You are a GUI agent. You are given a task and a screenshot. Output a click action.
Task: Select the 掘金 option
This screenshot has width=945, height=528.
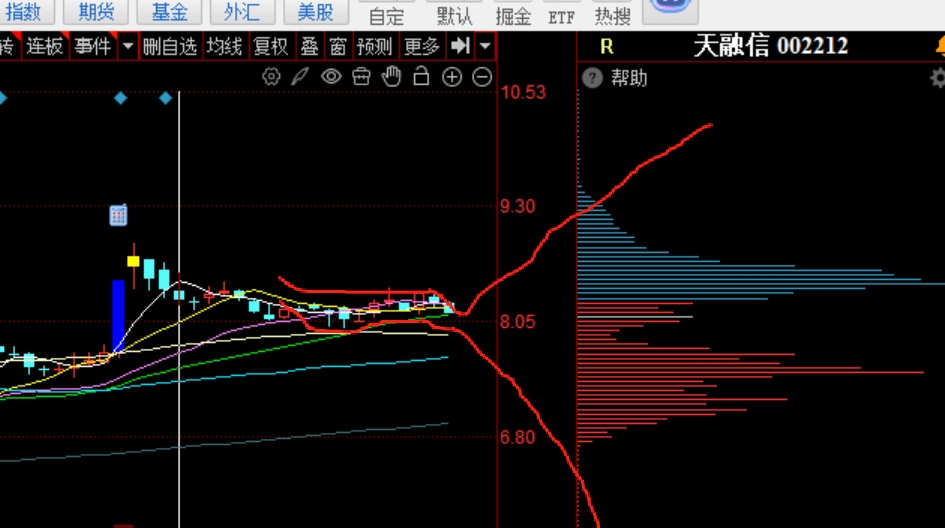click(513, 16)
